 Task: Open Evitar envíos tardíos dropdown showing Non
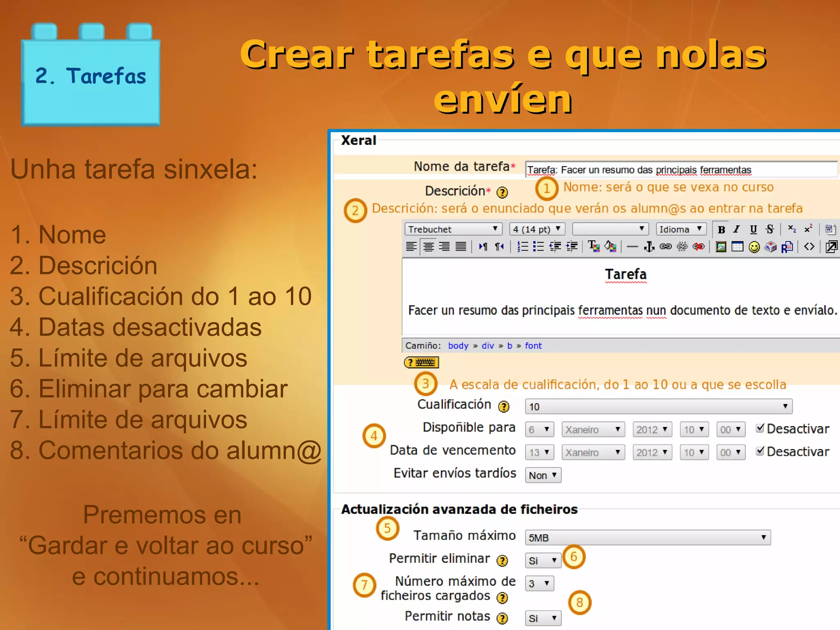pos(543,475)
